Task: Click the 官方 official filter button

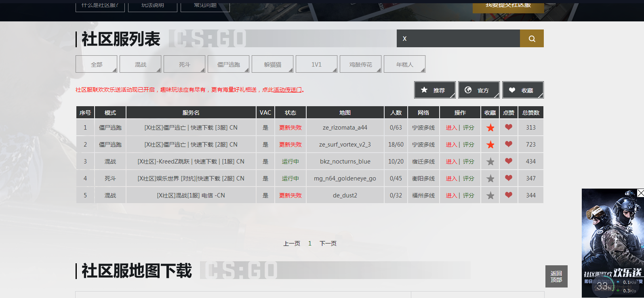Action: point(479,90)
